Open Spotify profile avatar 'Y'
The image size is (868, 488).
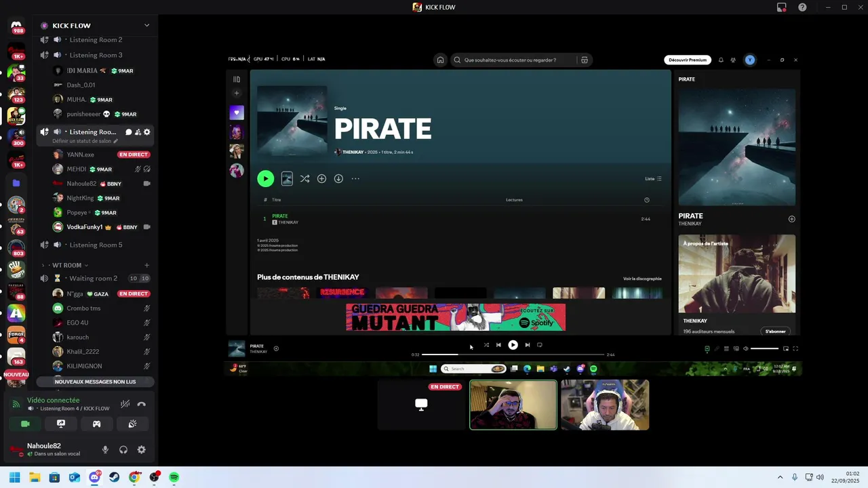click(749, 60)
